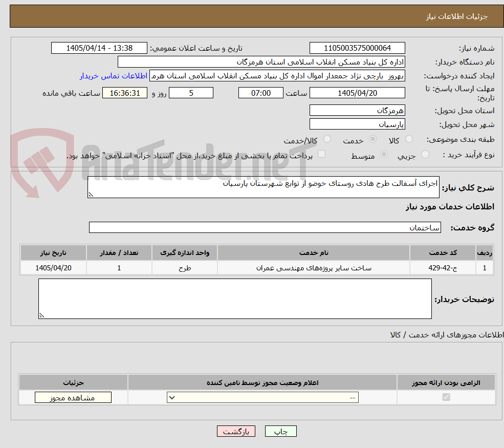Click the بازگشت back button
The width and height of the screenshot is (504, 448).
236,431
